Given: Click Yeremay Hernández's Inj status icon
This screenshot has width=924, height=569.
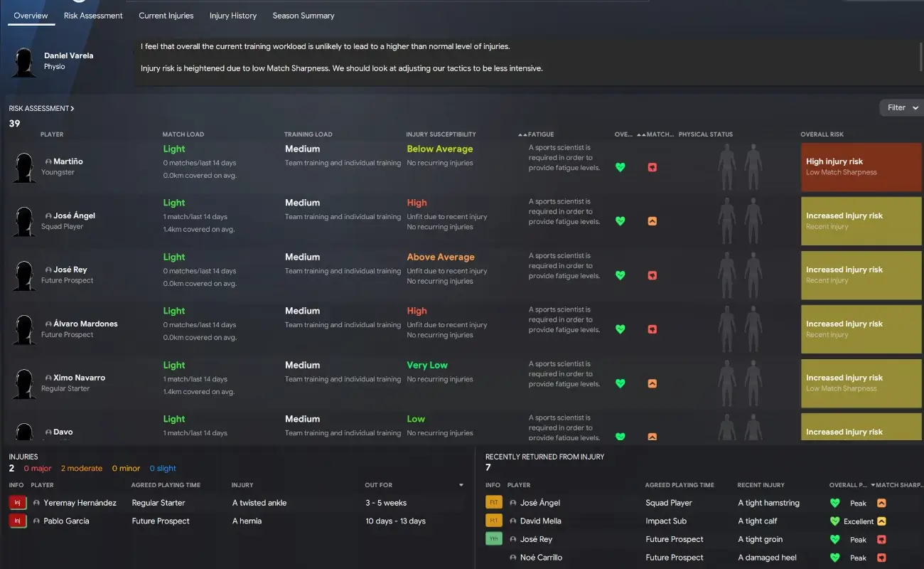Looking at the screenshot, I should (17, 503).
